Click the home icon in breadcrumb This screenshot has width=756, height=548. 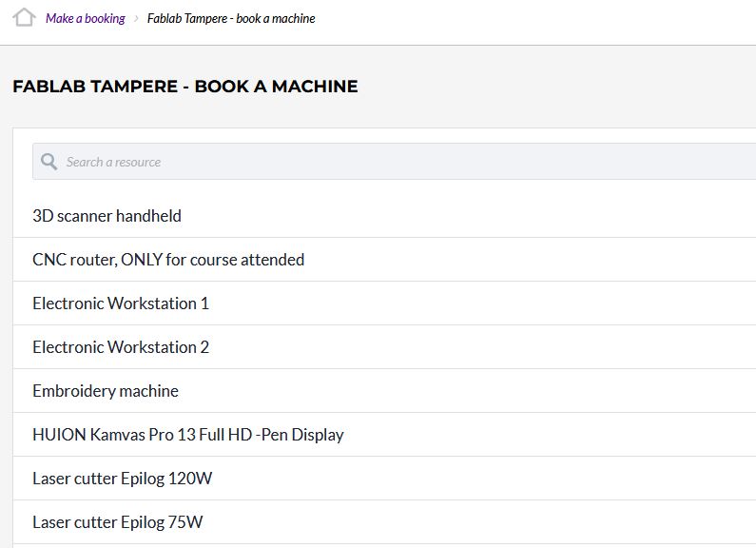click(x=24, y=17)
